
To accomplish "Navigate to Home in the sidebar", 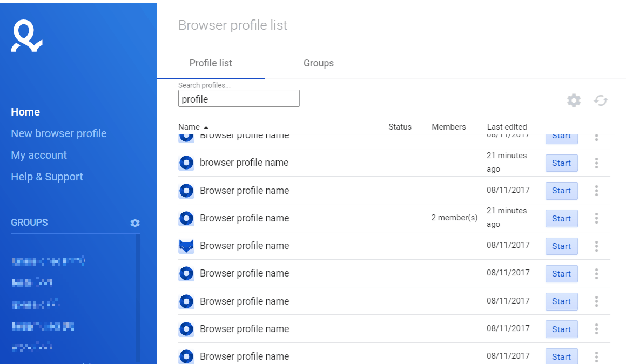I will (25, 112).
